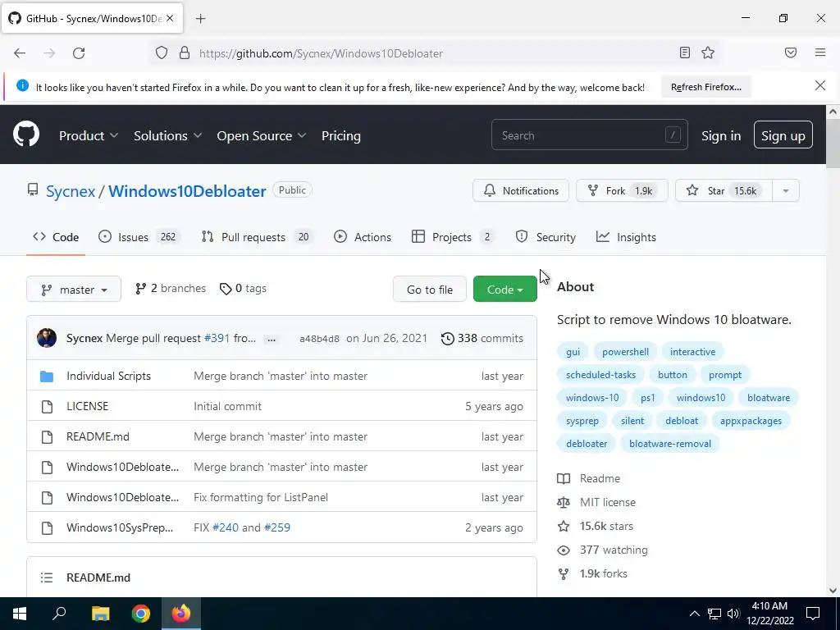Open the LICENSE file
Image resolution: width=840 pixels, height=630 pixels.
pyautogui.click(x=87, y=406)
